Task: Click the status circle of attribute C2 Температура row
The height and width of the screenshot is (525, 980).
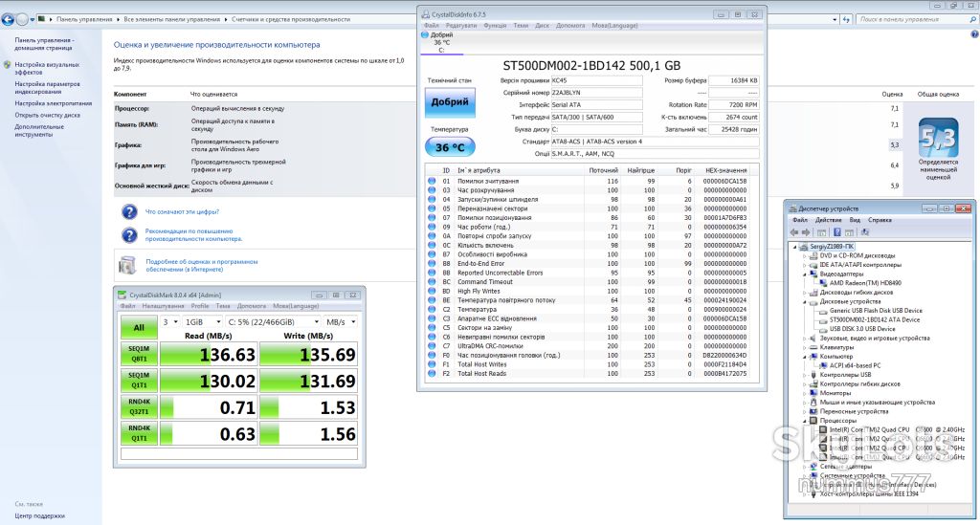Action: point(432,310)
